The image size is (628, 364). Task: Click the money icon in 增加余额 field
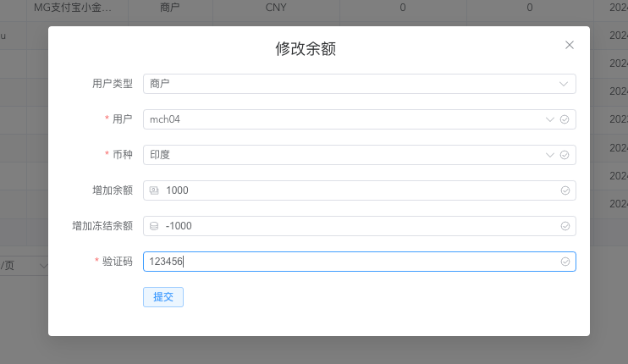154,190
